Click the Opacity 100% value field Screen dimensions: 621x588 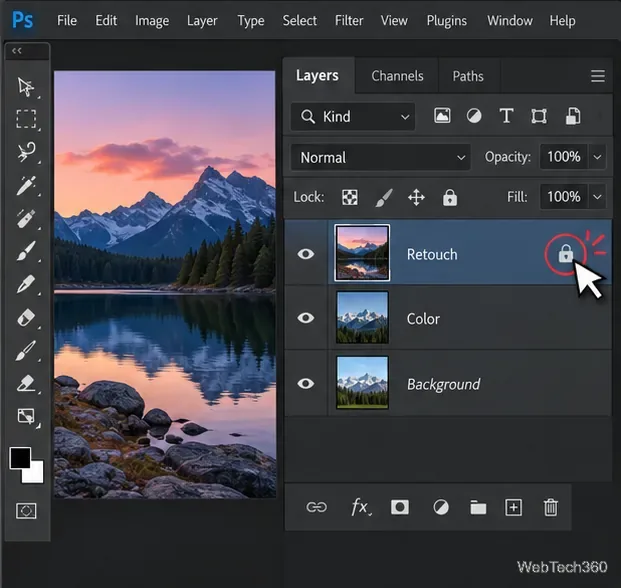564,157
